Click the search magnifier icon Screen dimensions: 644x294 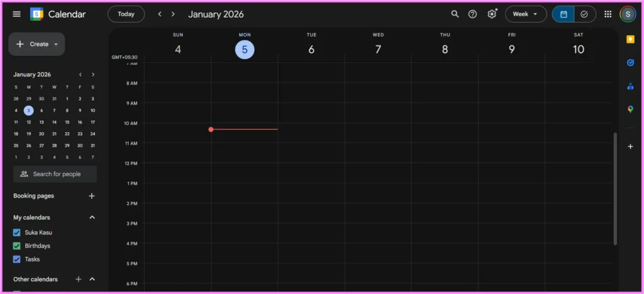[455, 14]
